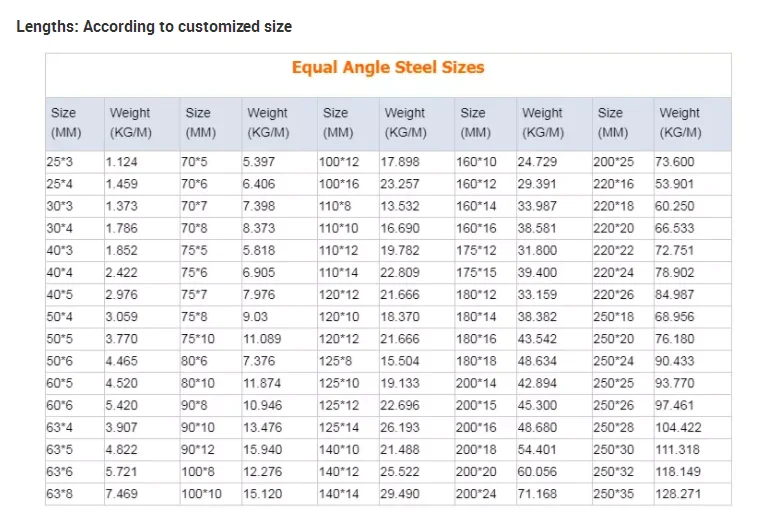Select the 200*25 size cell
Image resolution: width=769 pixels, height=516 pixels.
(613, 162)
